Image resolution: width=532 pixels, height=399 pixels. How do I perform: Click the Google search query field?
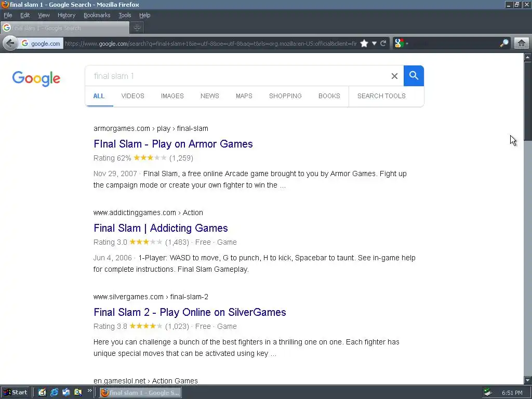pos(237,76)
